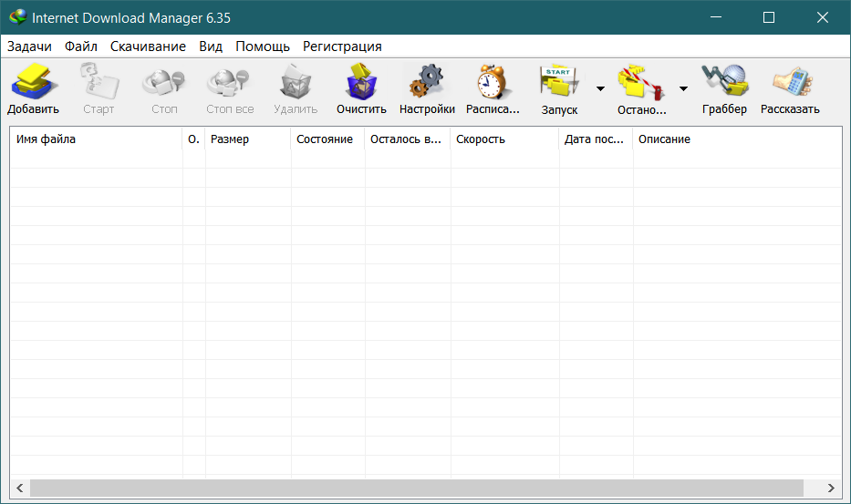Click the IDM logo in the title bar
This screenshot has height=504, width=851.
click(x=18, y=17)
